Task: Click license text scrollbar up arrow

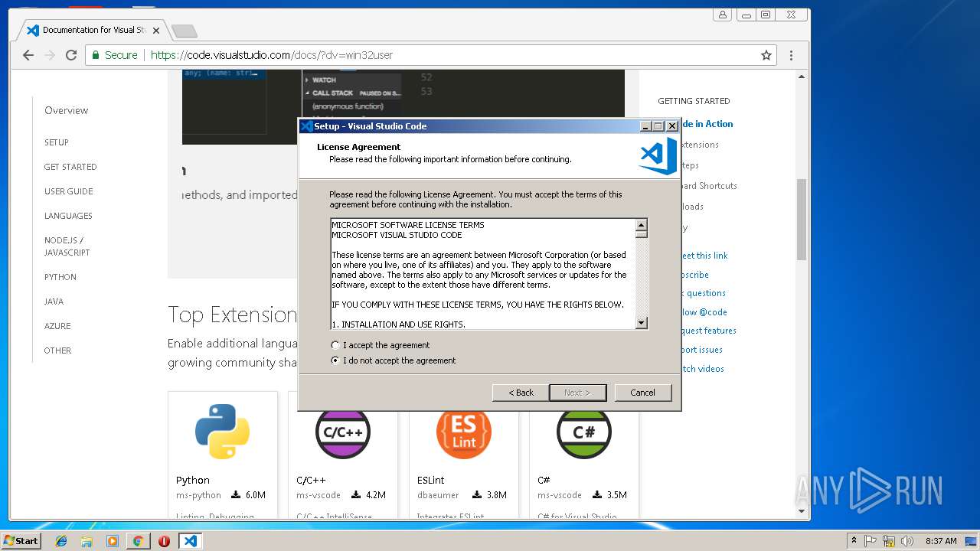Action: pos(642,225)
